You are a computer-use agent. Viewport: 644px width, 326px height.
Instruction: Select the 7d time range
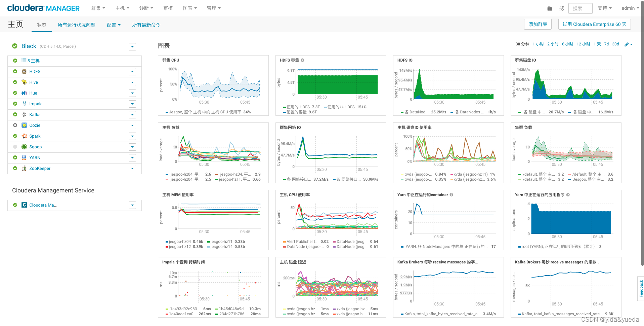coord(606,44)
